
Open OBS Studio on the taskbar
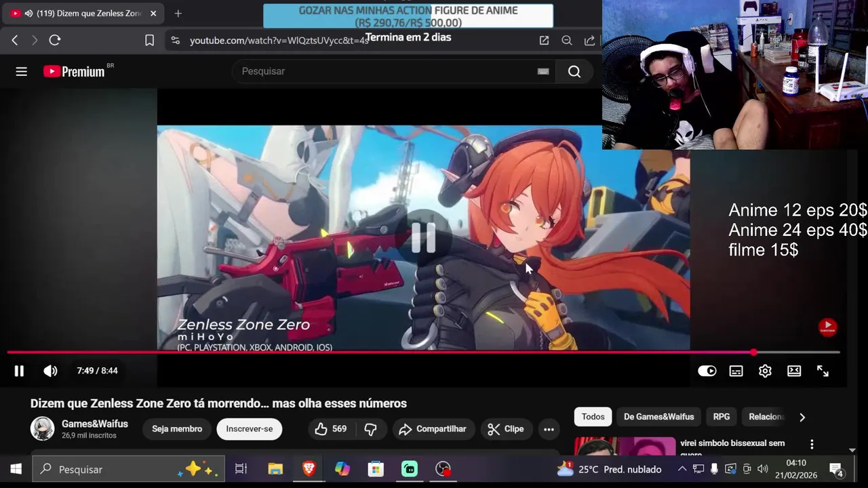[443, 469]
